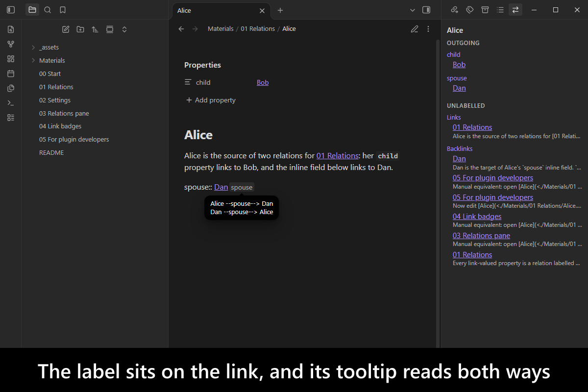Image resolution: width=588 pixels, height=392 pixels.
Task: Open more options three-dot menu
Action: click(428, 29)
